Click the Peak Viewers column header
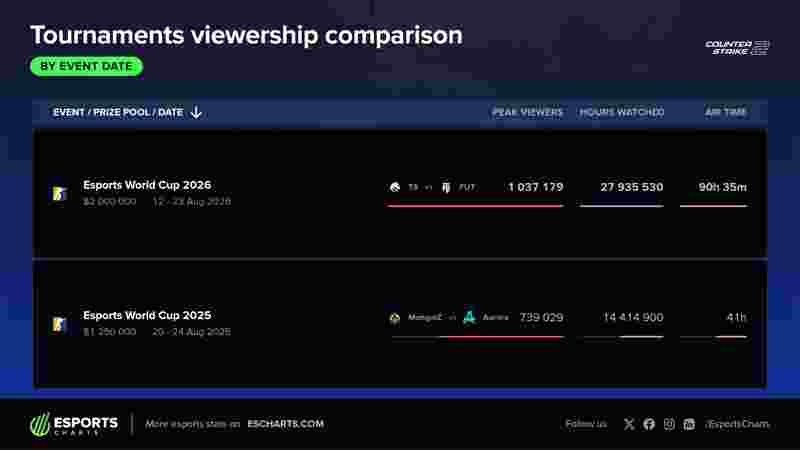Viewport: 800px width, 450px height. pyautogui.click(x=528, y=112)
